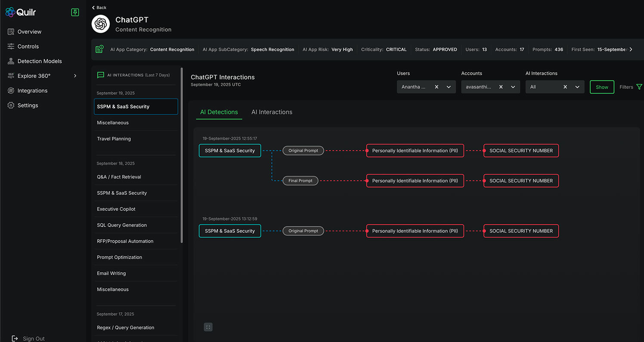Click the 'September 17, 2025' date header

tap(115, 314)
